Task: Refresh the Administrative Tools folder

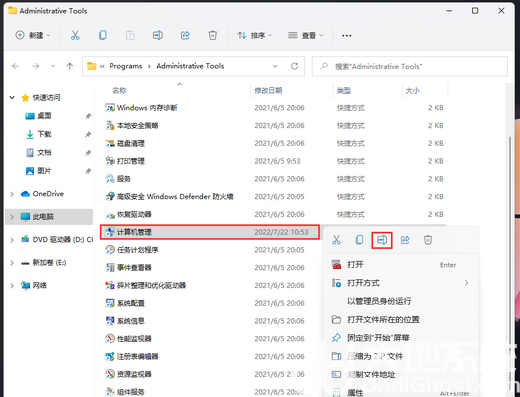Action: [x=294, y=66]
